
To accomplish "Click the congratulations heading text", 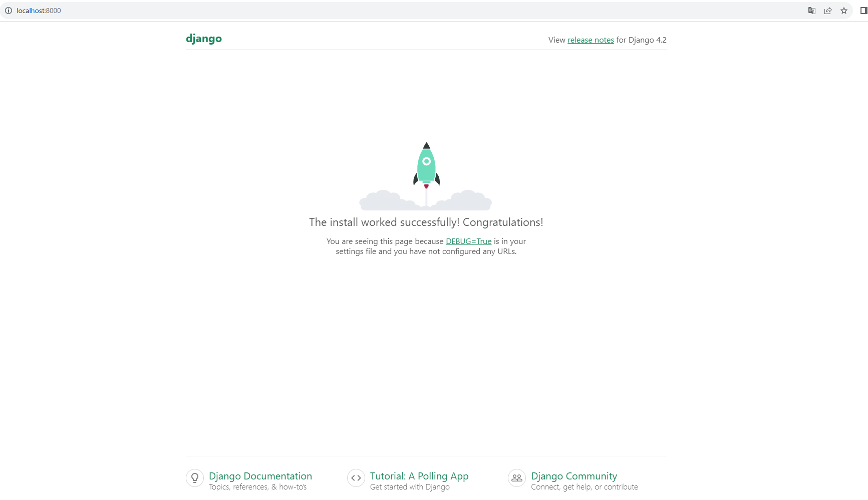I will [426, 222].
